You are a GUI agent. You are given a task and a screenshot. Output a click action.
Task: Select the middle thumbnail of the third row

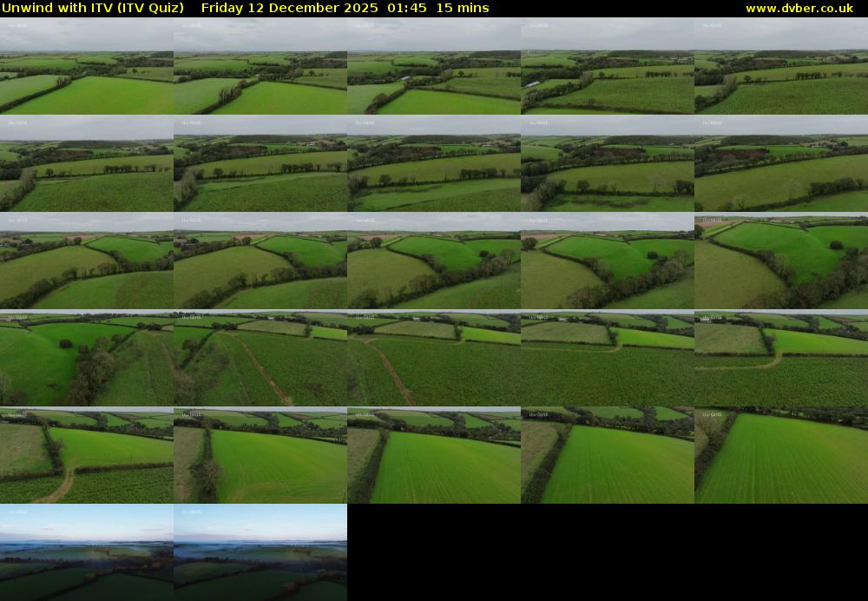[x=434, y=261]
